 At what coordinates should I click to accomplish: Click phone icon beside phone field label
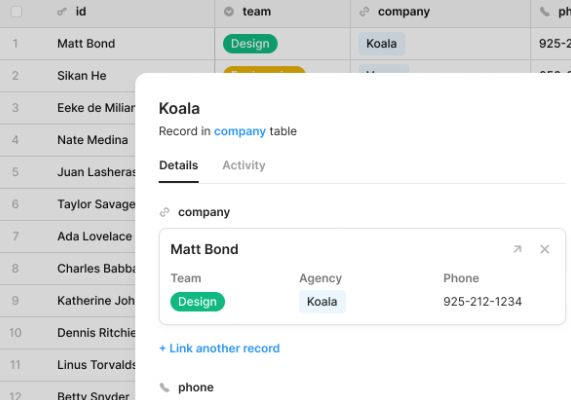(x=165, y=387)
